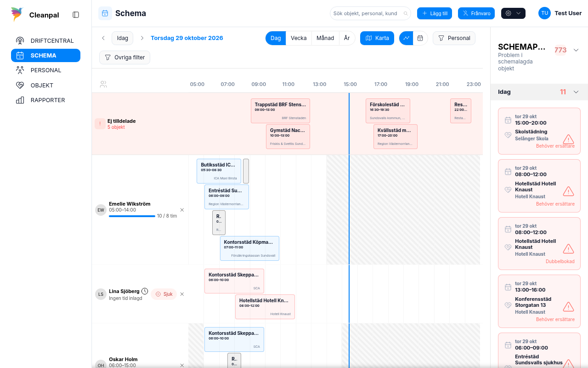
Task: Switch to Vecka view
Action: click(x=299, y=38)
